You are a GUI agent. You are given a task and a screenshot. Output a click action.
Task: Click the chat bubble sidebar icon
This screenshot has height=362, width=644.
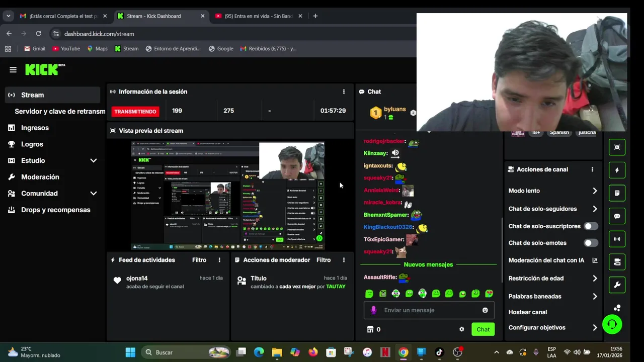click(x=617, y=216)
